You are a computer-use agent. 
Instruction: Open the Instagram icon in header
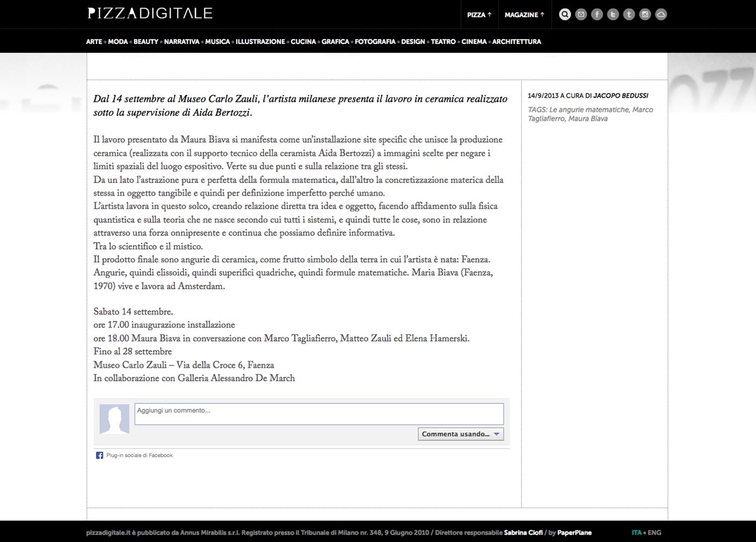tap(645, 14)
